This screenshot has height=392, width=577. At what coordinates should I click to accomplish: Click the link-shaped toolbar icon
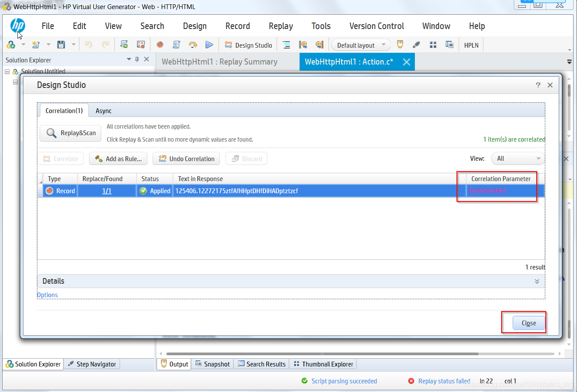point(416,45)
